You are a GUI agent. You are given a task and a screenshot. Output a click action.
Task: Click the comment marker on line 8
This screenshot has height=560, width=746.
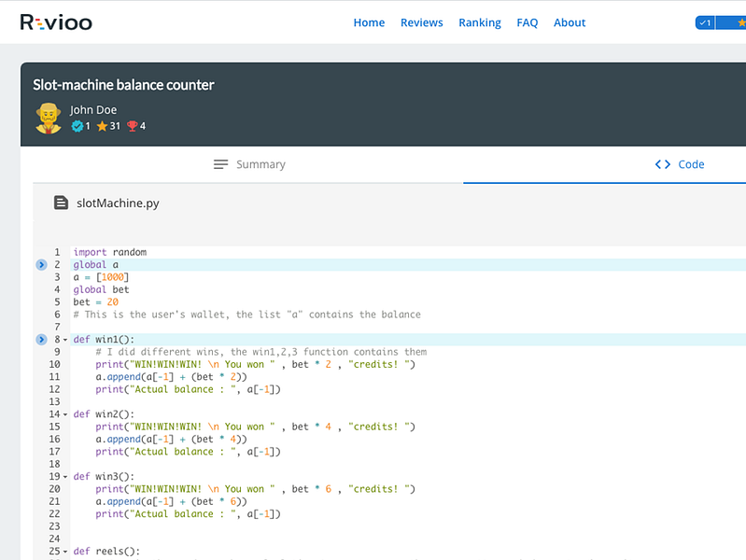pyautogui.click(x=41, y=339)
